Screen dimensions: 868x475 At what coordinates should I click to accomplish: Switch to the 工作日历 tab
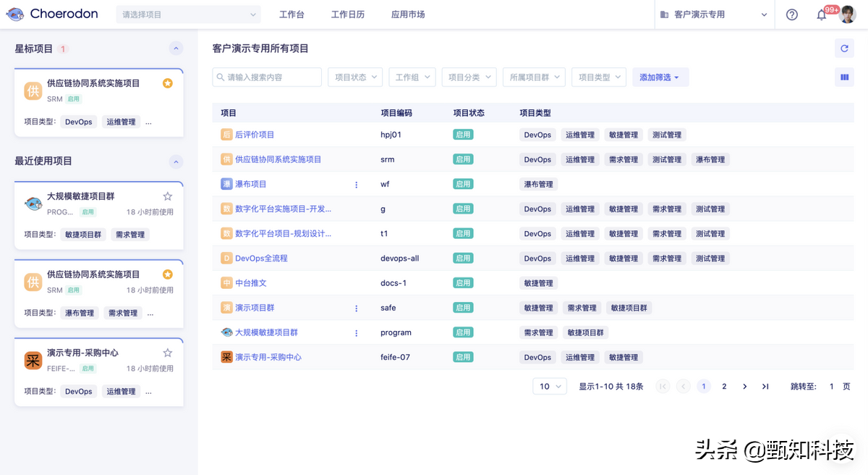click(x=348, y=14)
